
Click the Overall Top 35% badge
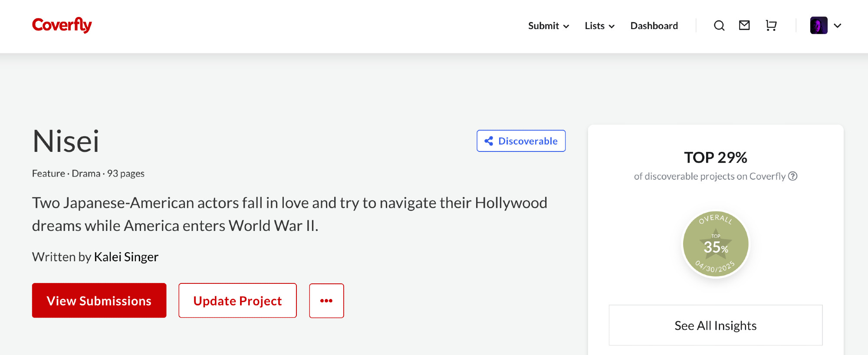point(716,244)
